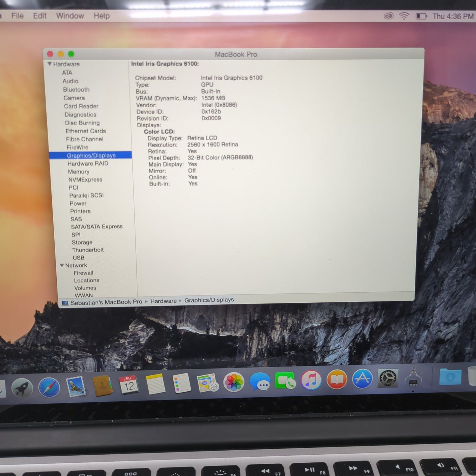
Task: Click the Wi-Fi status icon
Action: coord(404,16)
